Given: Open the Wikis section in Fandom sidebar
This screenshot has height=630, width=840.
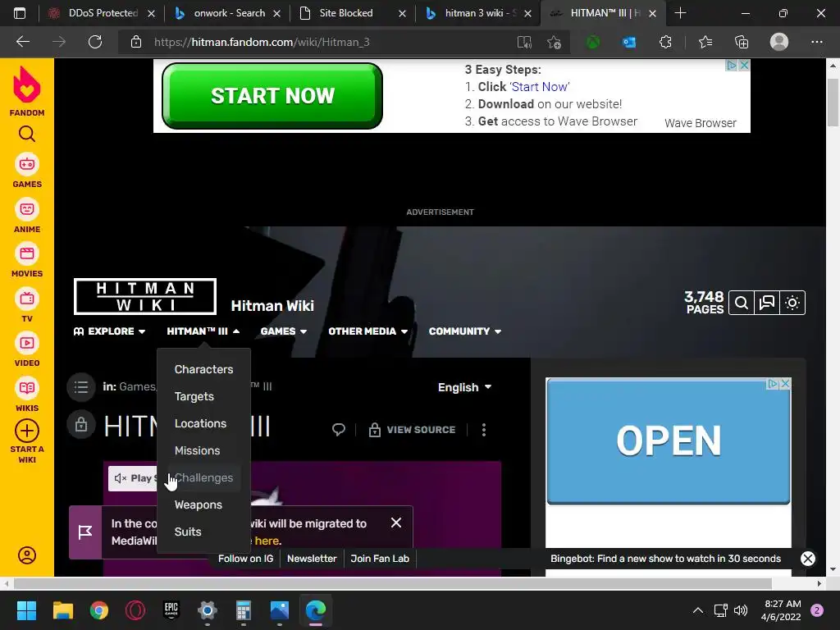Looking at the screenshot, I should click(27, 395).
